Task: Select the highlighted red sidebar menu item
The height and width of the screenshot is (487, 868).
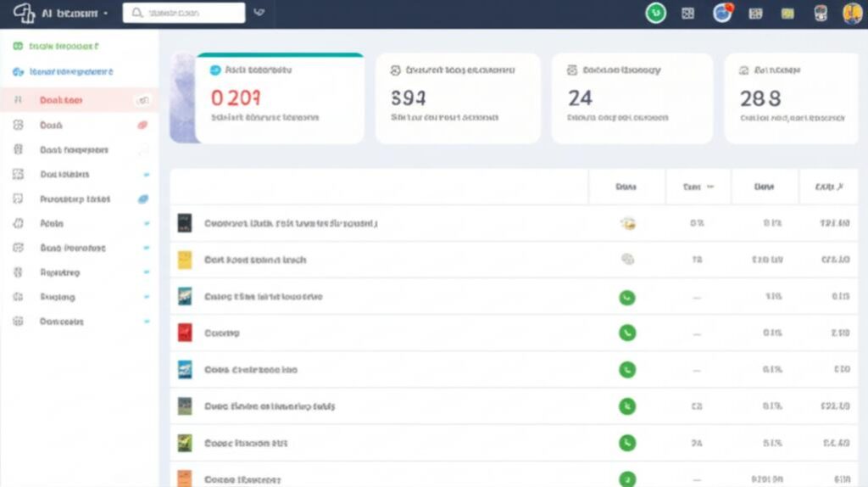Action: pos(61,100)
